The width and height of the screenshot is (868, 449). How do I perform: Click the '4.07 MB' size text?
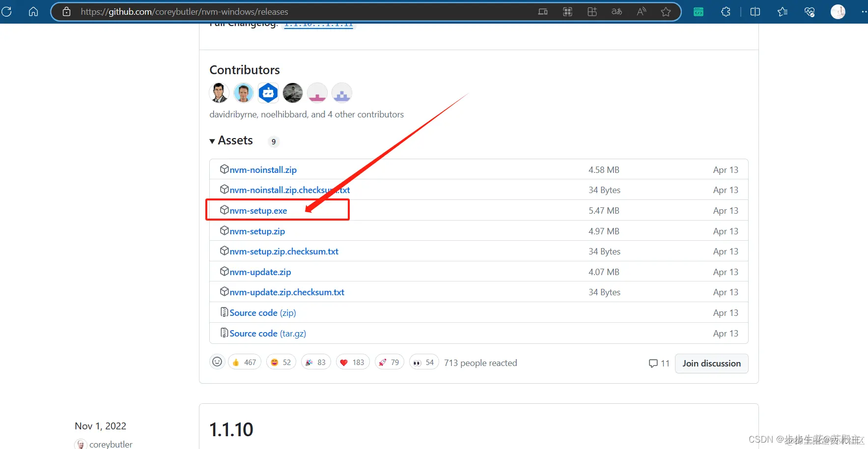604,272
